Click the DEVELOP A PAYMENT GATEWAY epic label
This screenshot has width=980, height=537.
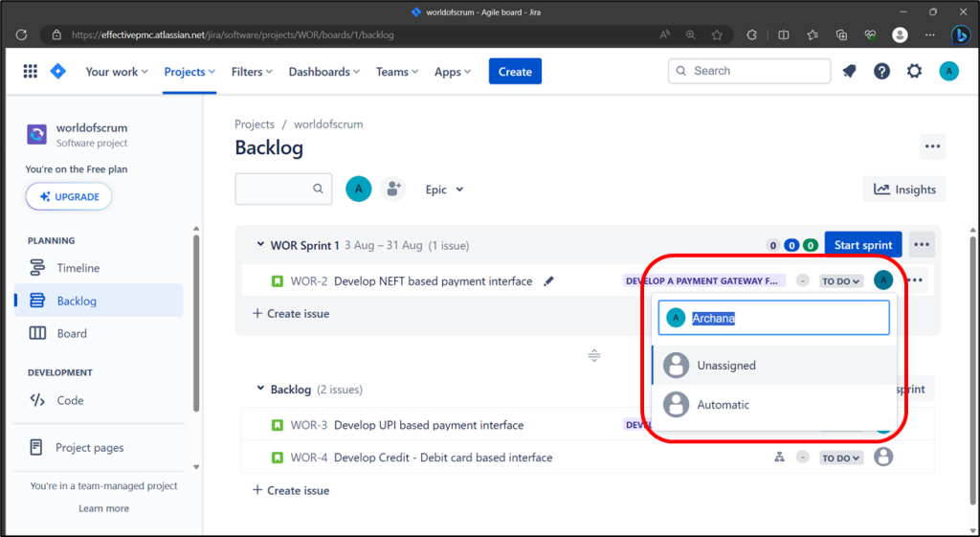[x=703, y=281]
